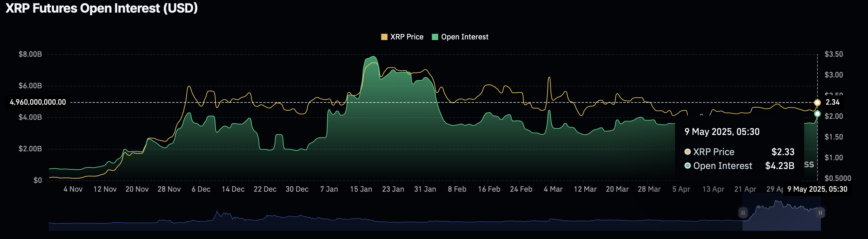
Task: Click the $1.50 right axis label
Action: [x=834, y=137]
